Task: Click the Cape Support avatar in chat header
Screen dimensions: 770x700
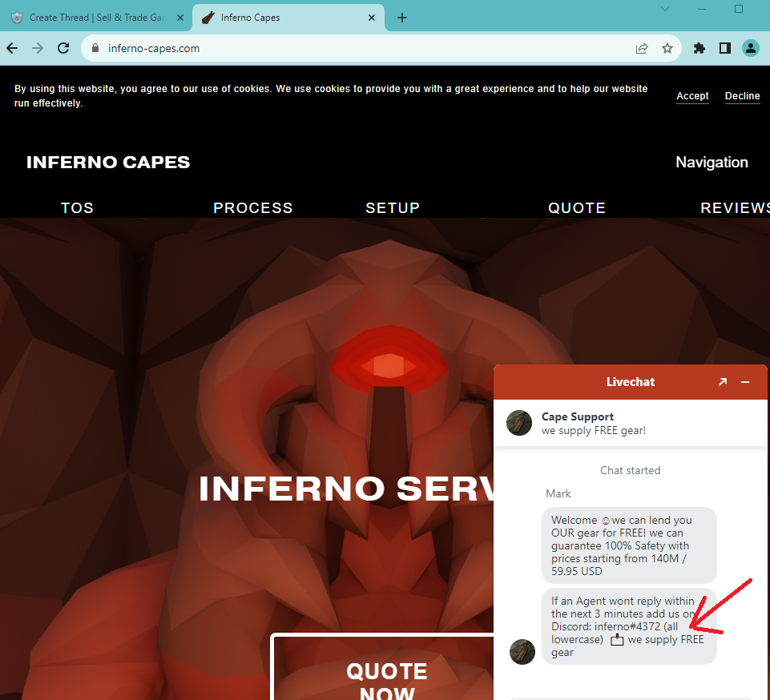Action: (x=519, y=423)
